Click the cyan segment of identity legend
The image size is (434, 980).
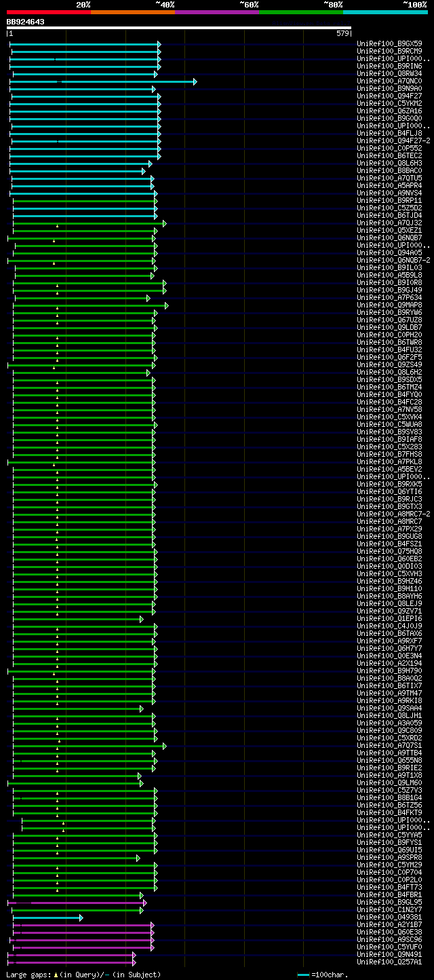[385, 12]
